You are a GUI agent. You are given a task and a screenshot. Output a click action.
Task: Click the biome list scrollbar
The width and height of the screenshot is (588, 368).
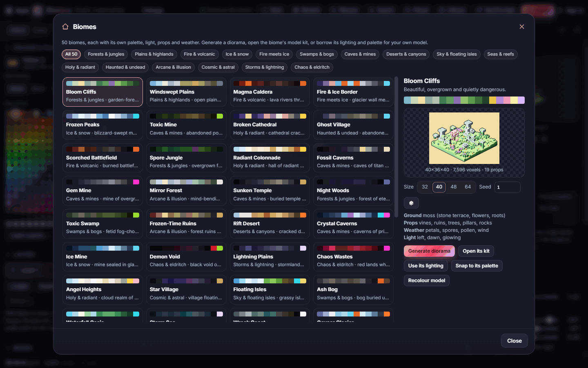pos(396,147)
